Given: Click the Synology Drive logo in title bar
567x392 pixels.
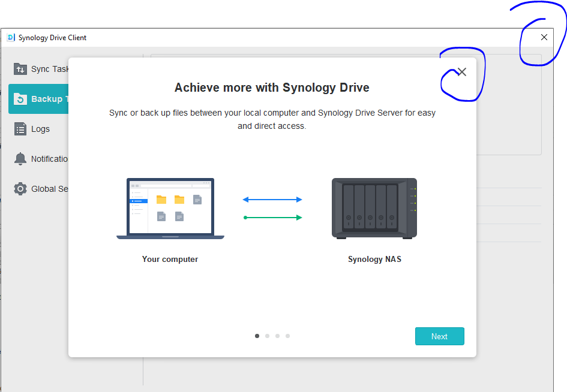Looking at the screenshot, I should (11, 38).
